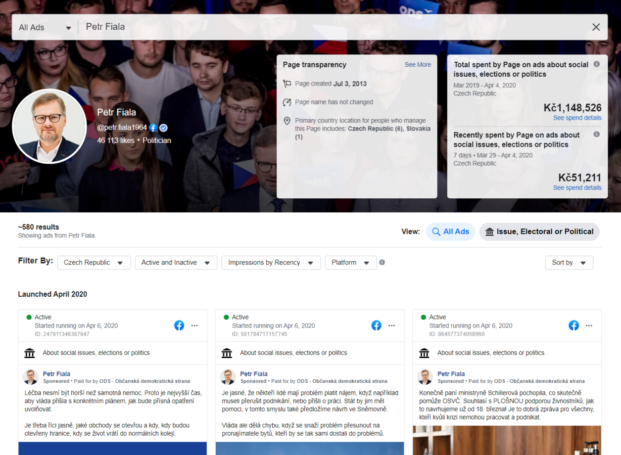Screen dimensions: 621x455
Task: Click the political building icon on the nájem ad
Action: pyautogui.click(x=227, y=353)
